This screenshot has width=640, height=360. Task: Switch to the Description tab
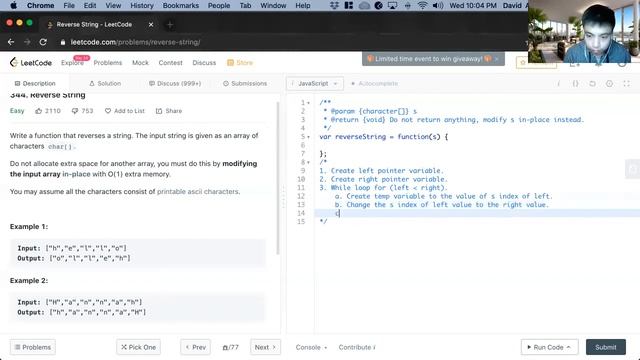(x=35, y=83)
